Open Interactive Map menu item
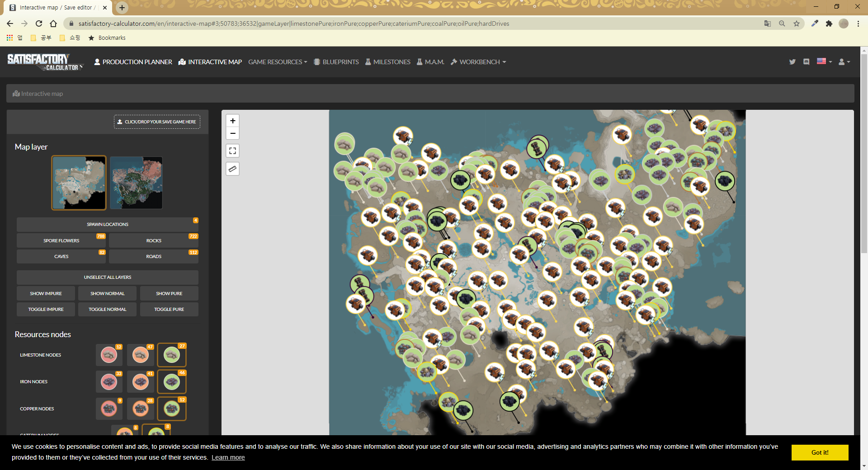The height and width of the screenshot is (470, 868). pyautogui.click(x=210, y=62)
